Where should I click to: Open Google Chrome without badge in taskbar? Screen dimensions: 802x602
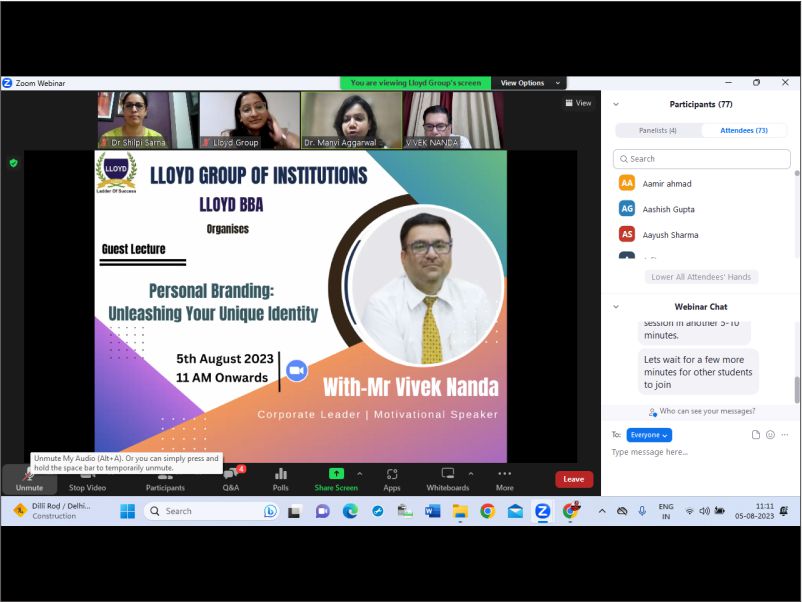point(487,511)
